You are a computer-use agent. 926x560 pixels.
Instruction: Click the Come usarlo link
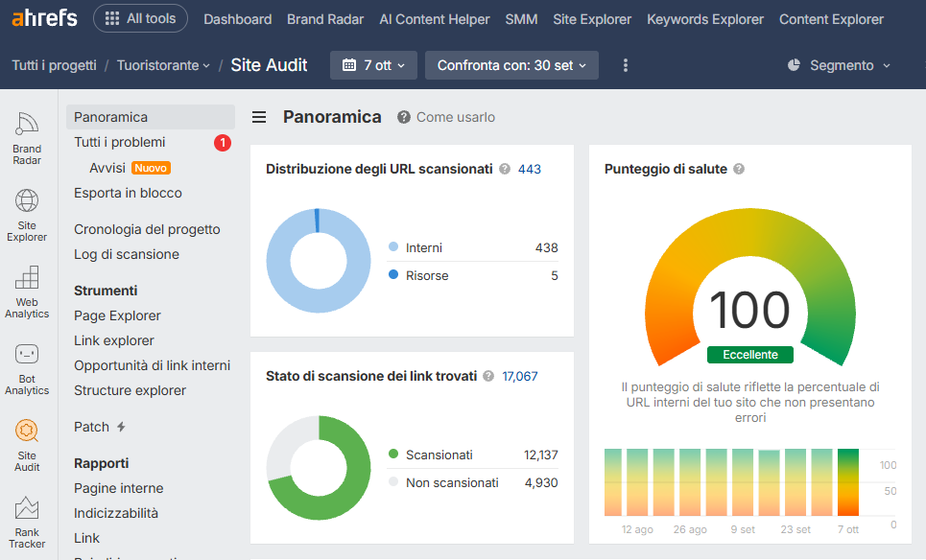[x=456, y=117]
